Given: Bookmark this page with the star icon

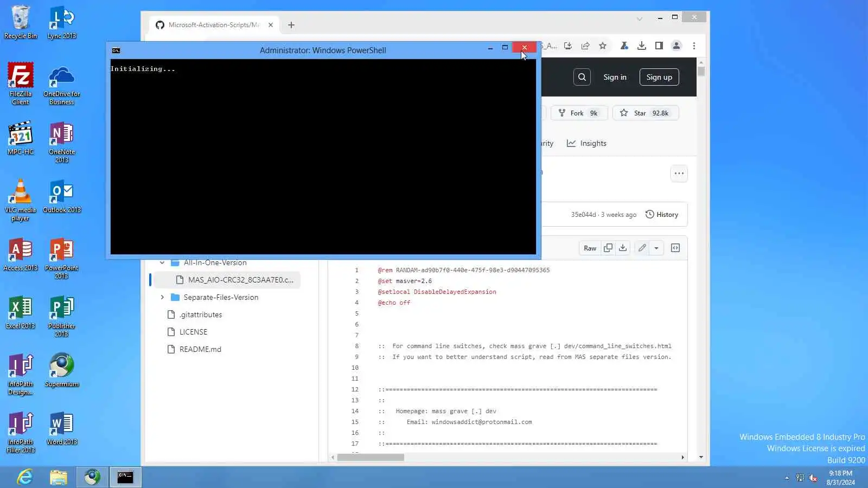Looking at the screenshot, I should 603,46.
